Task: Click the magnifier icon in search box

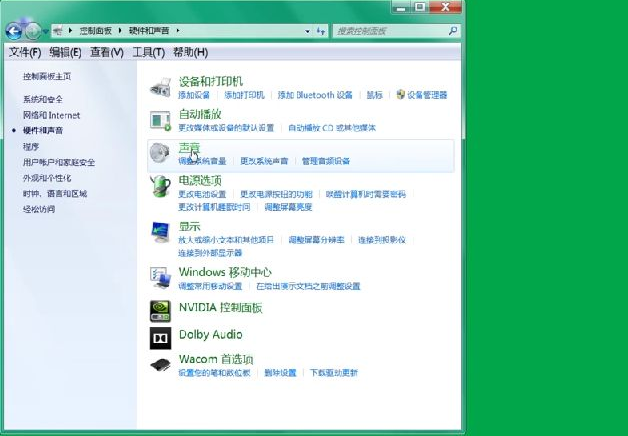Action: pyautogui.click(x=453, y=31)
